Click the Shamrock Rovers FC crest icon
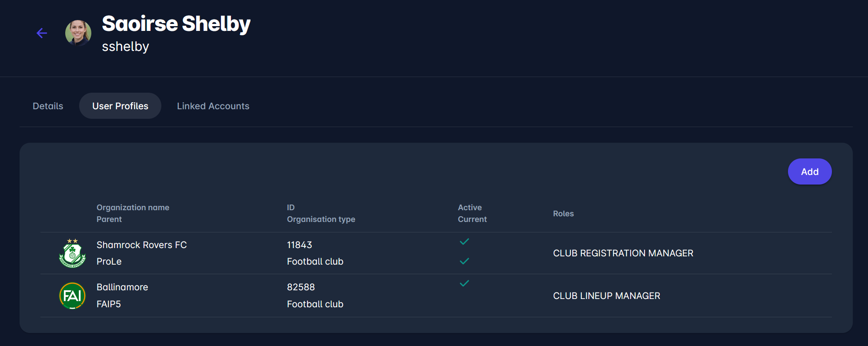Viewport: 868px width, 346px height. [x=72, y=253]
